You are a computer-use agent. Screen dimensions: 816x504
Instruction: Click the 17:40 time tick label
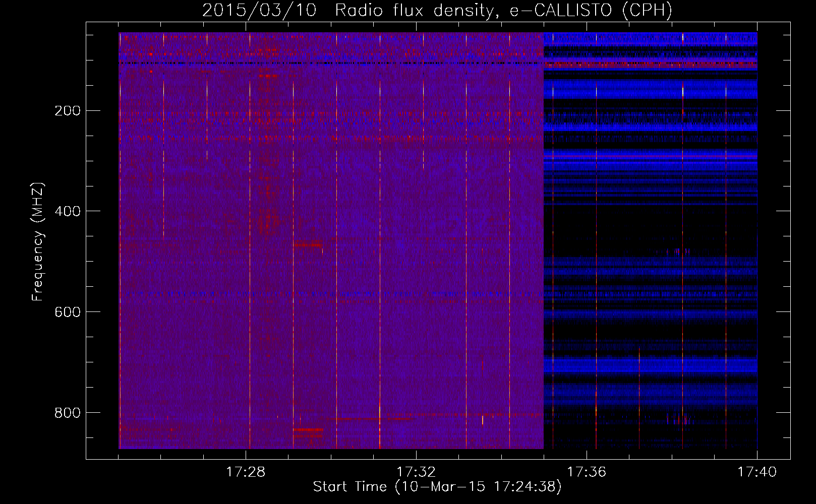tap(757, 472)
